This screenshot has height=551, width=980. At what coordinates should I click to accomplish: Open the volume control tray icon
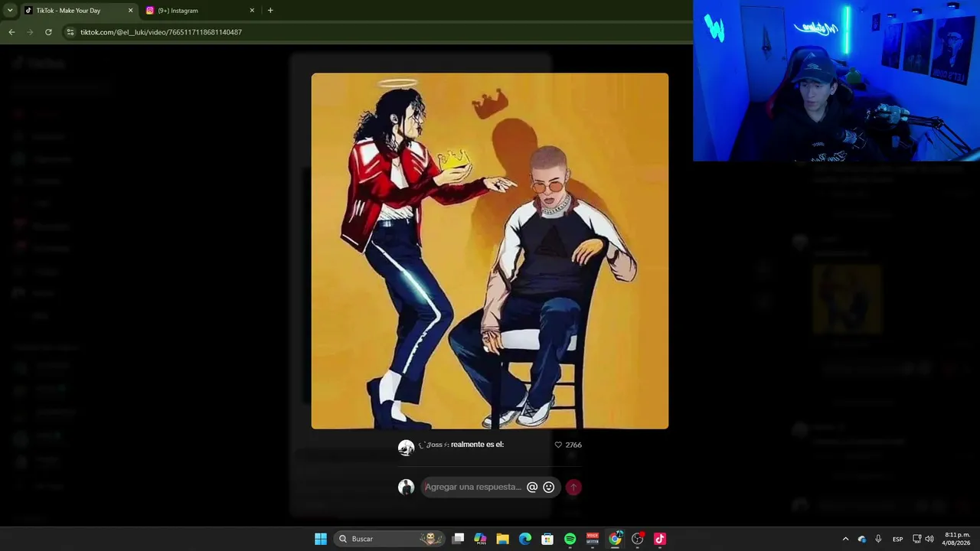[929, 539]
